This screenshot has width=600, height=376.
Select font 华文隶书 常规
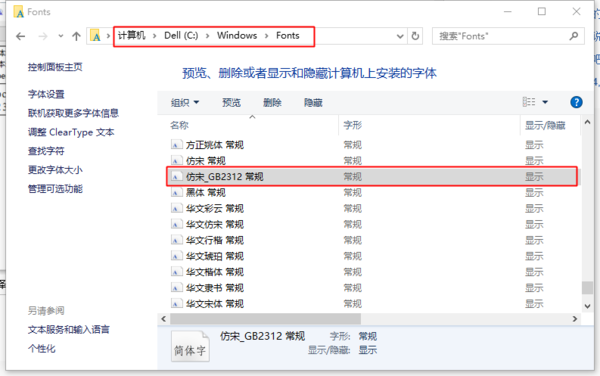(x=215, y=288)
